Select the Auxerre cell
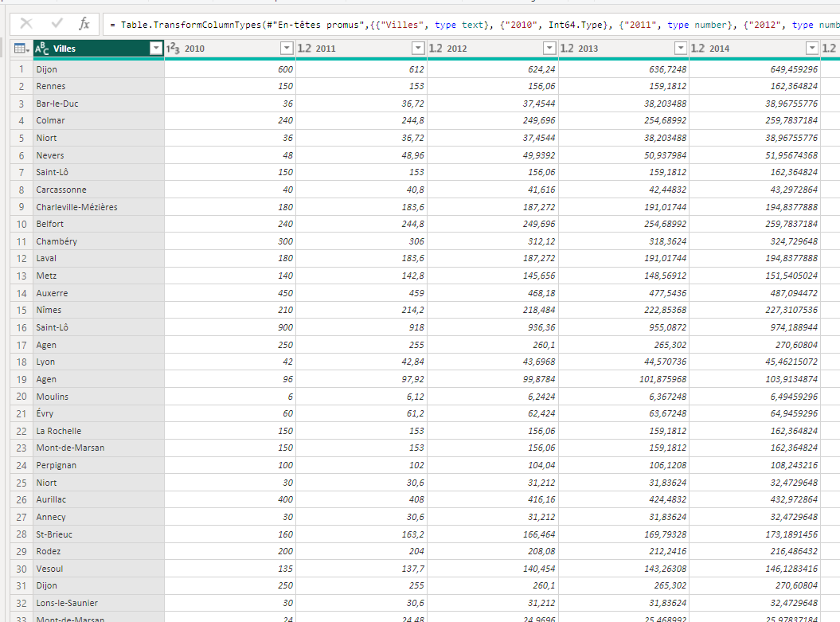840x622 pixels. (99, 293)
